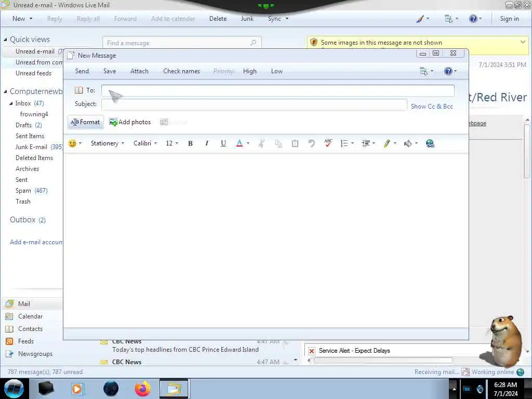This screenshot has height=399, width=532.
Task: Open the Stationery dropdown
Action: [107, 143]
